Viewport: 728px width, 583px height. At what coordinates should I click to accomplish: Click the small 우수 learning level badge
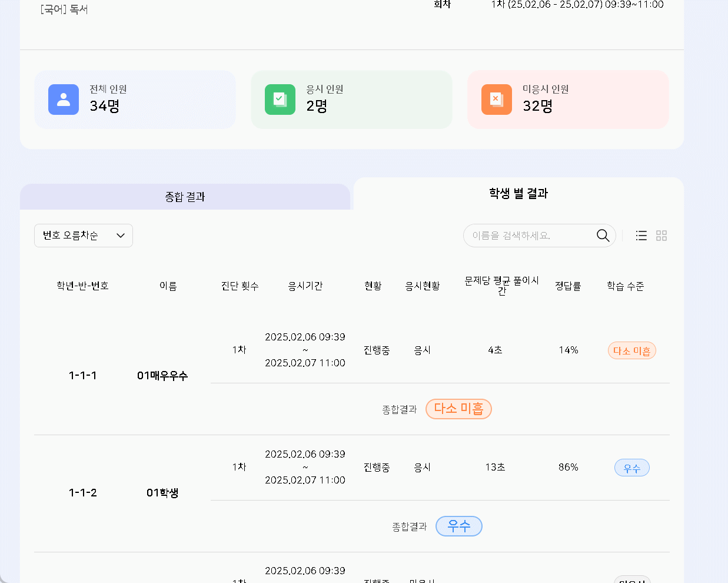631,468
